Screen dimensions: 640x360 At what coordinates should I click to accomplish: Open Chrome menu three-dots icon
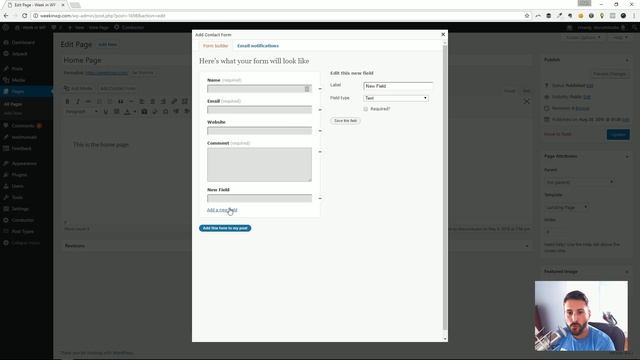[634, 16]
